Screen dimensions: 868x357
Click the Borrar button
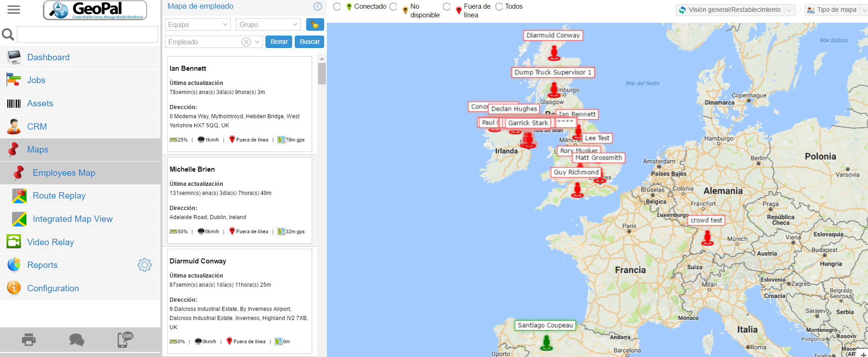point(279,42)
